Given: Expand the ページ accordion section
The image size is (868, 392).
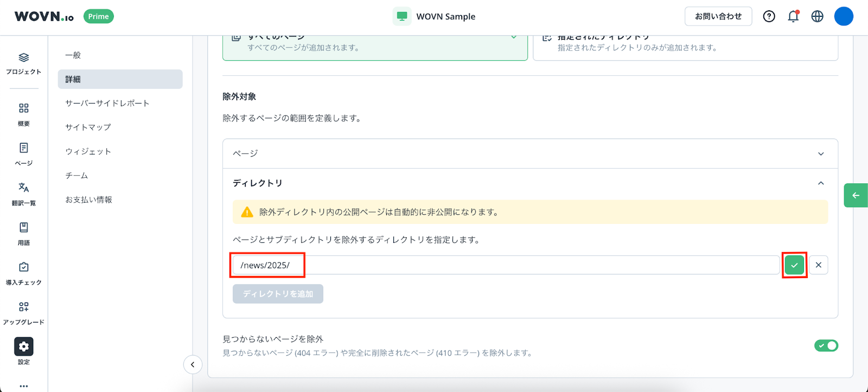Looking at the screenshot, I should pyautogui.click(x=530, y=153).
